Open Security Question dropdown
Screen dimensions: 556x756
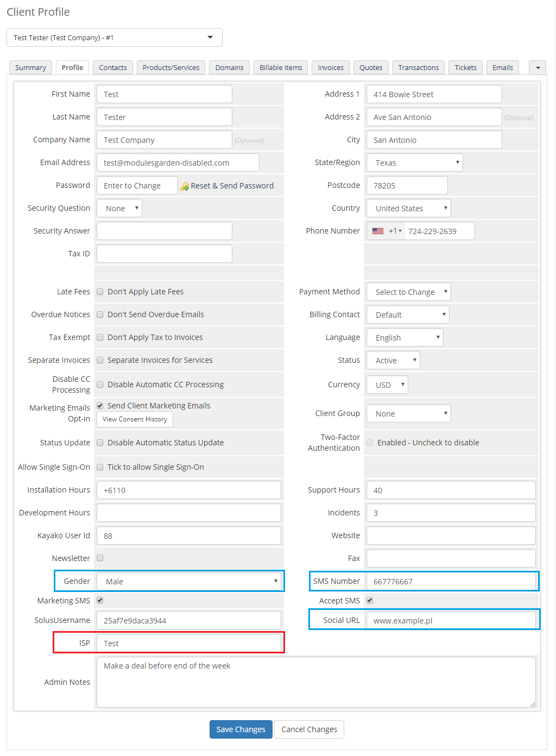[x=119, y=208]
